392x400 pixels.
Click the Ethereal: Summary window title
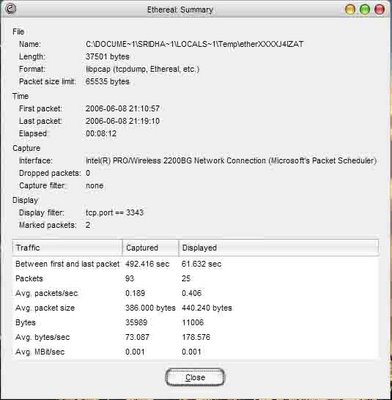point(180,9)
